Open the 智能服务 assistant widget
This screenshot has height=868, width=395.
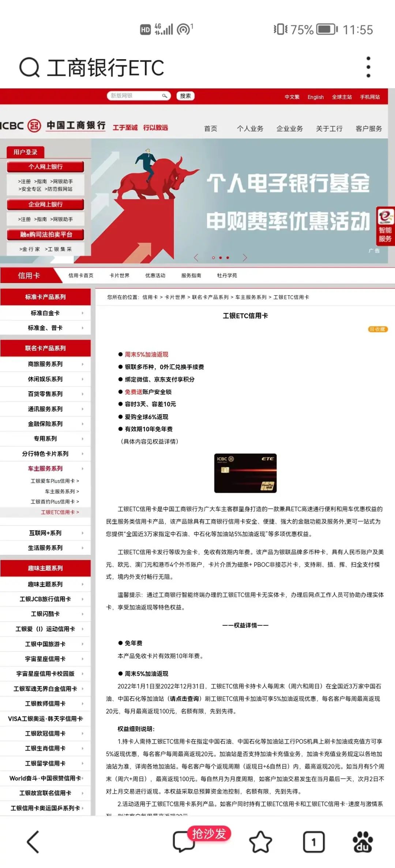[x=385, y=226]
